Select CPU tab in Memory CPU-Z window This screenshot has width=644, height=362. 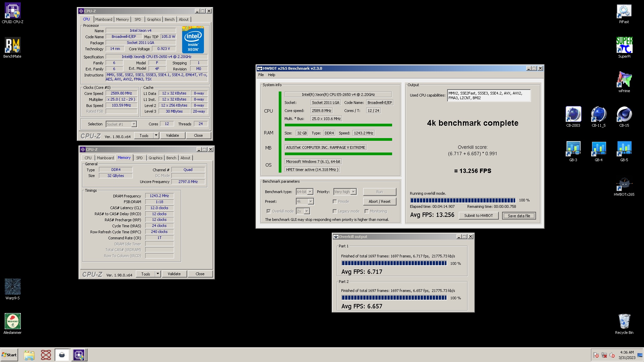point(88,158)
